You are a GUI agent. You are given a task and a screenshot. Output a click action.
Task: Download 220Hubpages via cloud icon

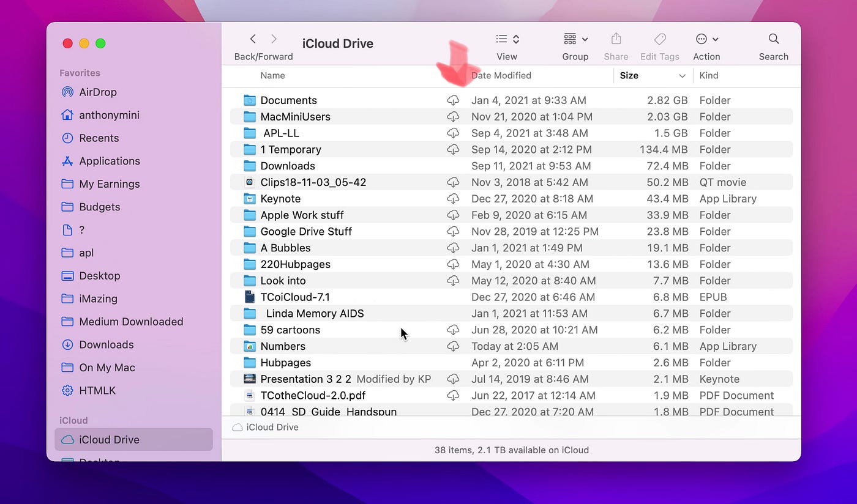pos(453,264)
